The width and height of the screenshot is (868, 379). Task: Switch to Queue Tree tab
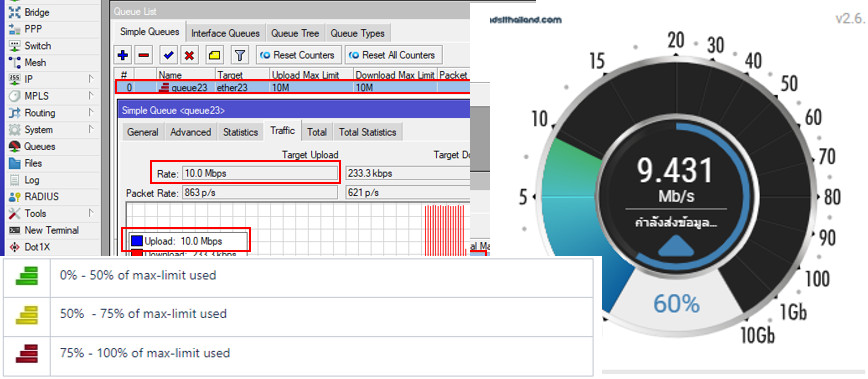pos(295,33)
